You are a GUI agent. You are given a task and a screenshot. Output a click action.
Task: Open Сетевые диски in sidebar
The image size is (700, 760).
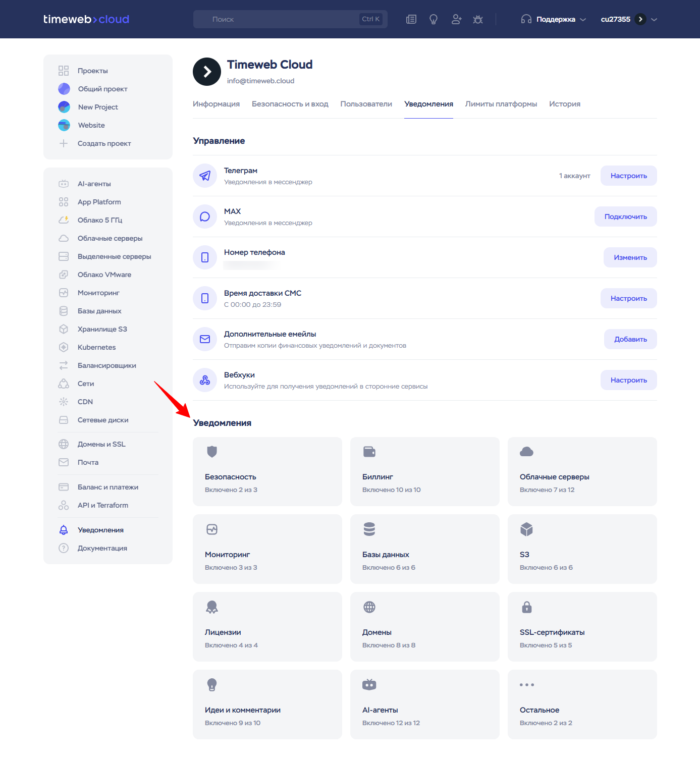[x=103, y=420]
